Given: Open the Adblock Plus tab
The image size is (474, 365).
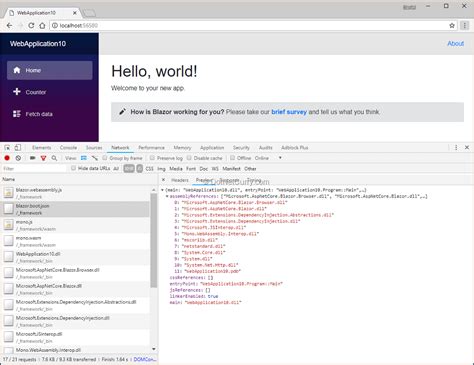Looking at the screenshot, I should tap(295, 147).
